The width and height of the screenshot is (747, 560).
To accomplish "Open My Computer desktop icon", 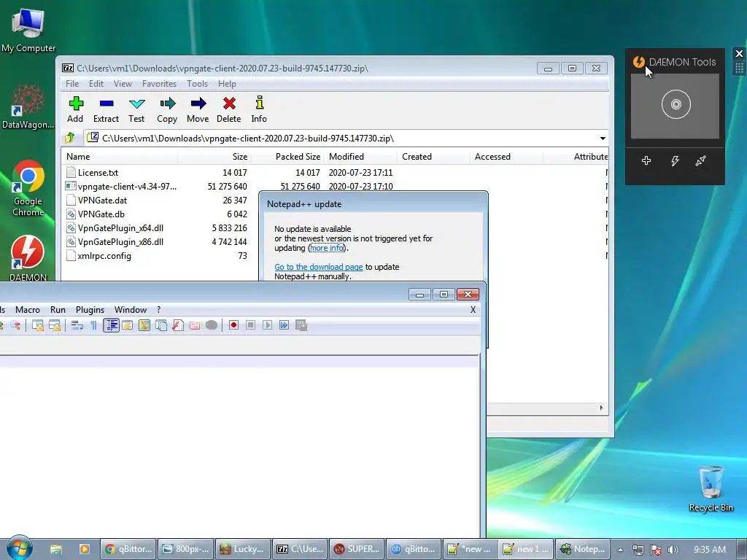I will pos(28,31).
